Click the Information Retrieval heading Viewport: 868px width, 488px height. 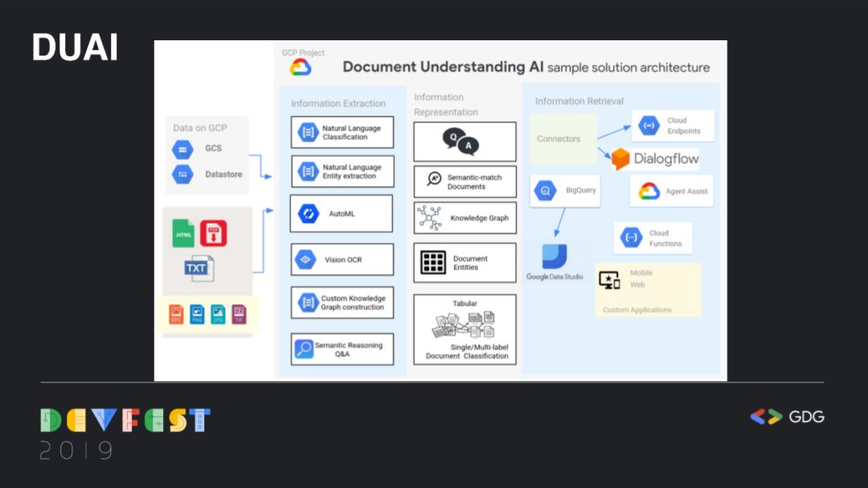click(x=579, y=101)
